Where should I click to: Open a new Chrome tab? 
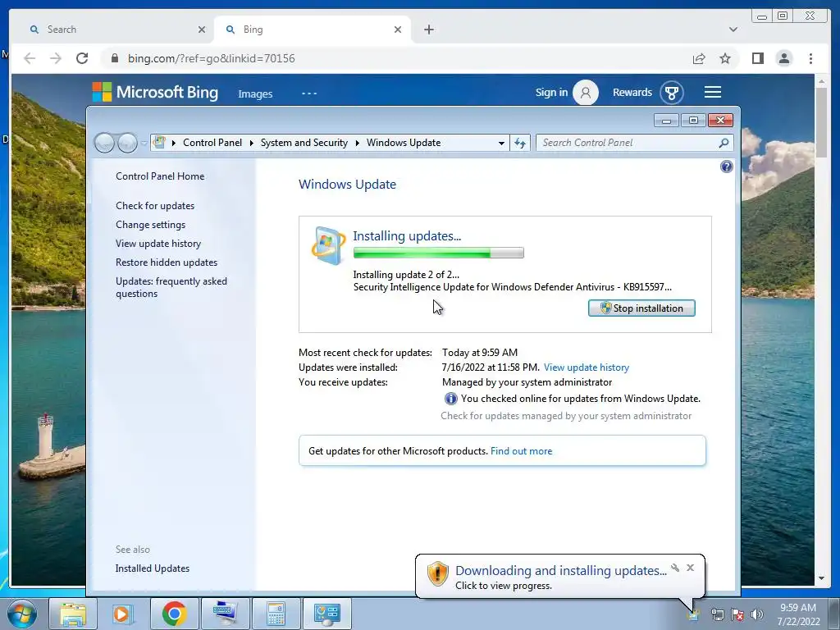point(428,30)
